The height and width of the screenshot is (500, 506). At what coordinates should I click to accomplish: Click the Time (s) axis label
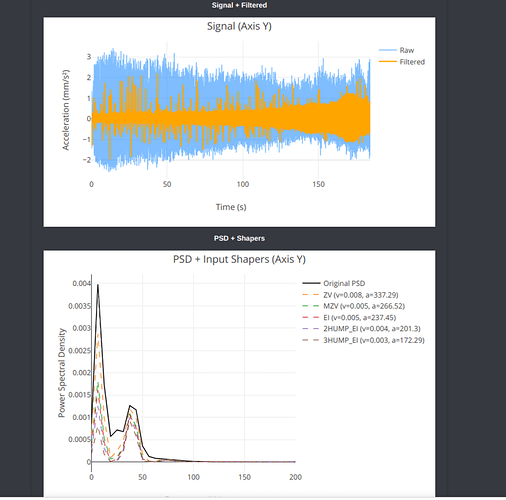point(231,207)
